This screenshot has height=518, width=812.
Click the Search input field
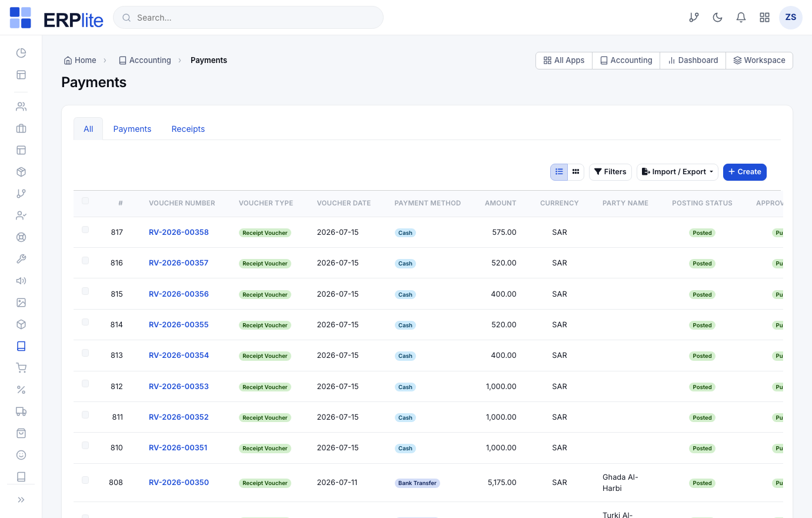[x=248, y=18]
